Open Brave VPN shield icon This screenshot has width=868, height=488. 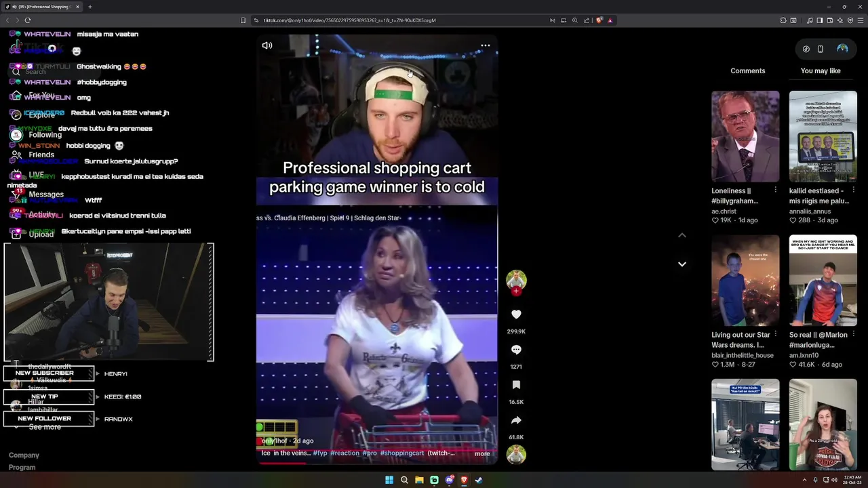coord(850,20)
